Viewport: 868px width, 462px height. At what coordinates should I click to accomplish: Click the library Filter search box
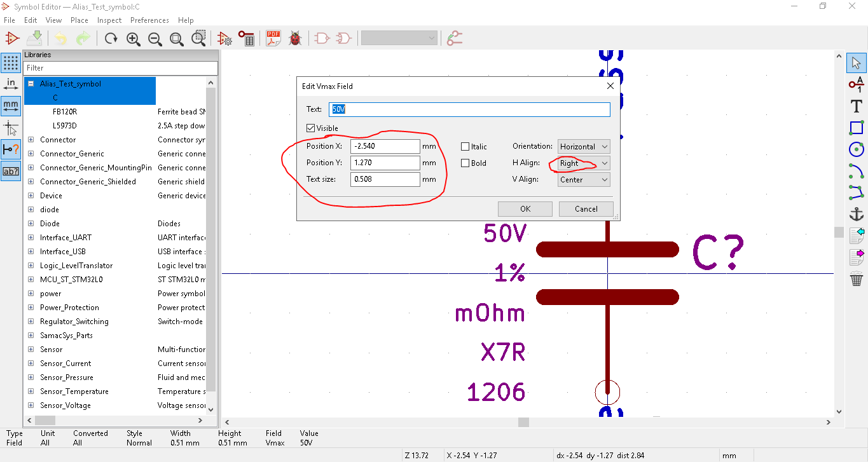[120, 68]
